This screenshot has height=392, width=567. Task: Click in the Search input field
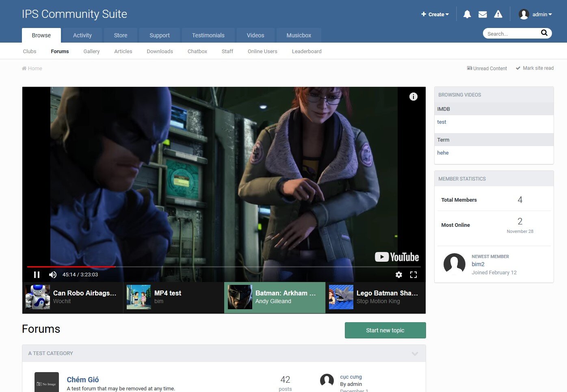512,34
